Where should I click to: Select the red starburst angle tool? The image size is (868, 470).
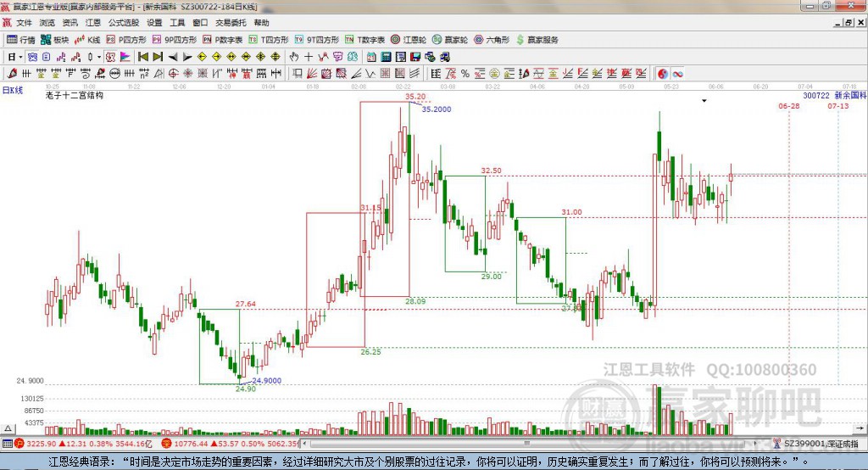point(188,73)
